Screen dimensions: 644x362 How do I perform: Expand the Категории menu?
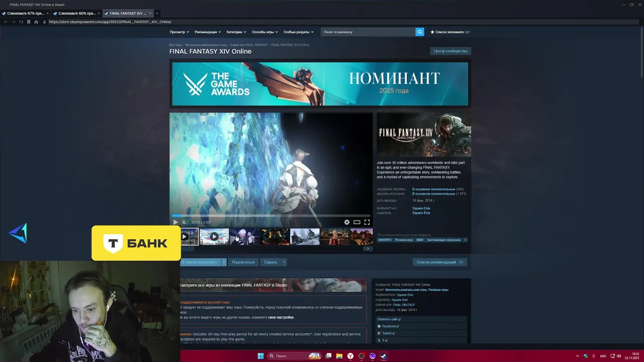[236, 32]
